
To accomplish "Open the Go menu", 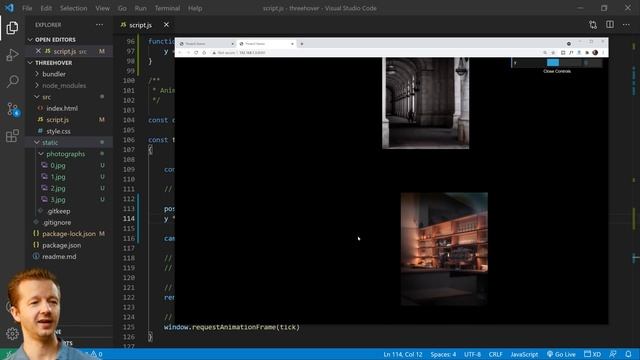I will tap(122, 8).
